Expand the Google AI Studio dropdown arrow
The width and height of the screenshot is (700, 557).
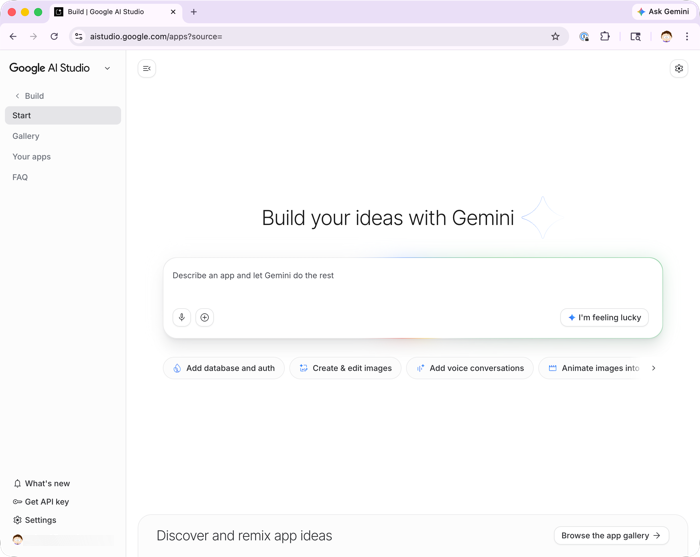108,69
